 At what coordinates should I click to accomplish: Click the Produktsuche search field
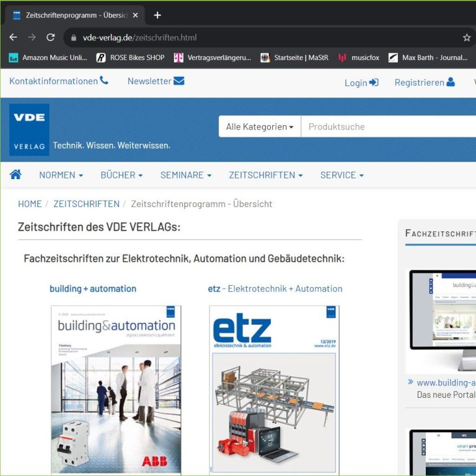click(x=389, y=126)
